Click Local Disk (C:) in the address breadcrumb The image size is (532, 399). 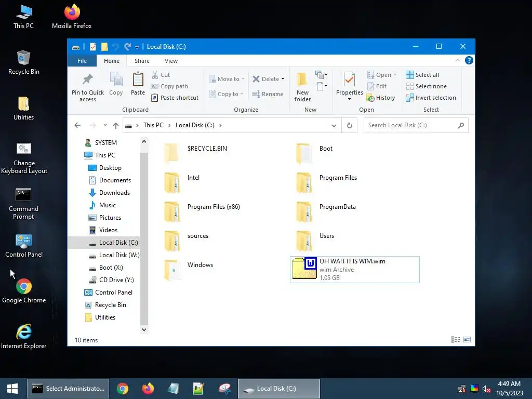pyautogui.click(x=195, y=125)
